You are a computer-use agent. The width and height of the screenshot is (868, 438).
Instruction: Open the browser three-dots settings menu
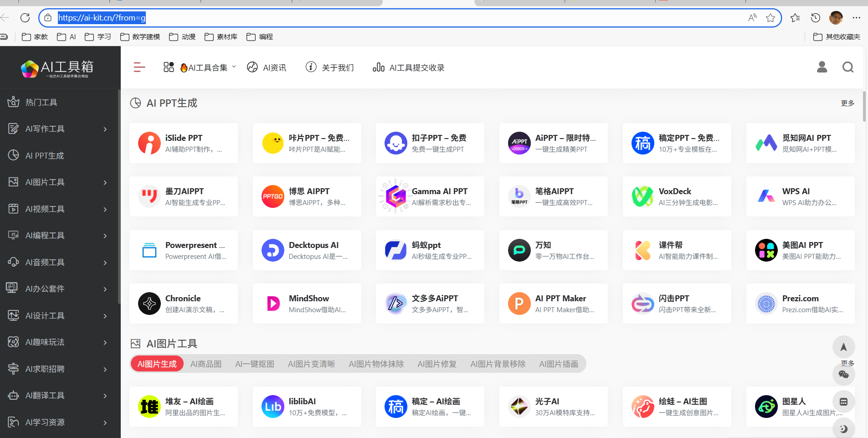point(857,18)
